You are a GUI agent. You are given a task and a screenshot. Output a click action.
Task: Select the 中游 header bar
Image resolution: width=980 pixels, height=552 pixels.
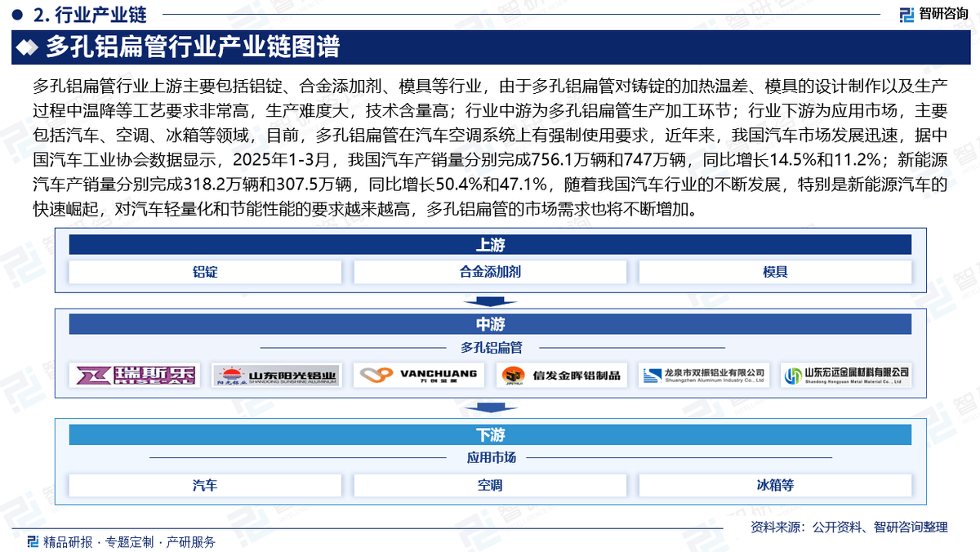[490, 324]
